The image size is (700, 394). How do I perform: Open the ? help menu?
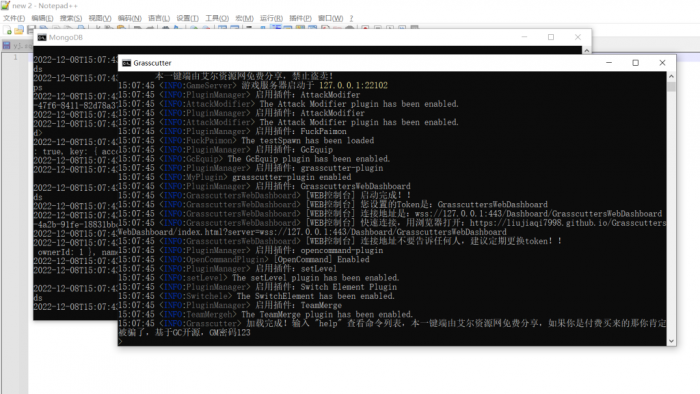[351, 18]
